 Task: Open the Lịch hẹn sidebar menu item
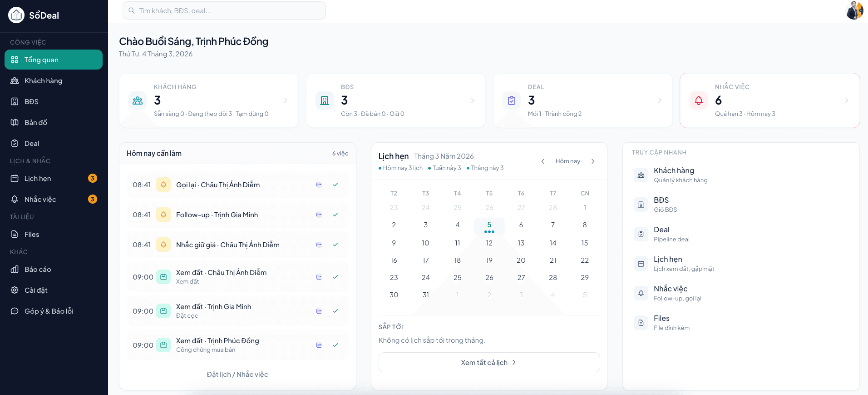[x=38, y=178]
